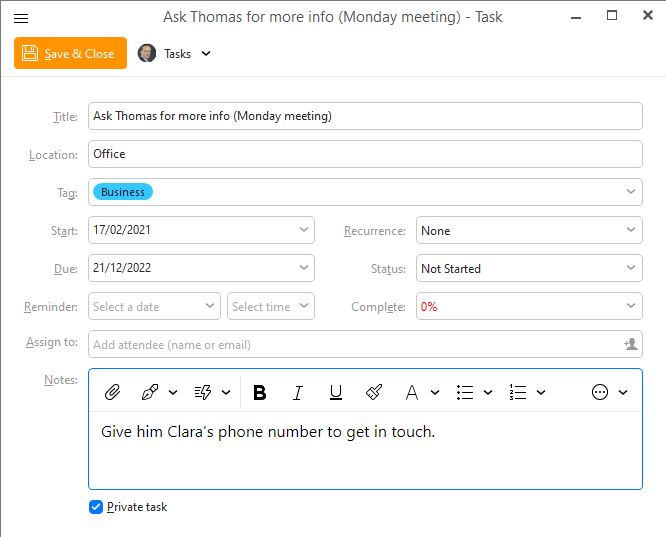
Task: Open the Due date picker dropdown
Action: (305, 269)
